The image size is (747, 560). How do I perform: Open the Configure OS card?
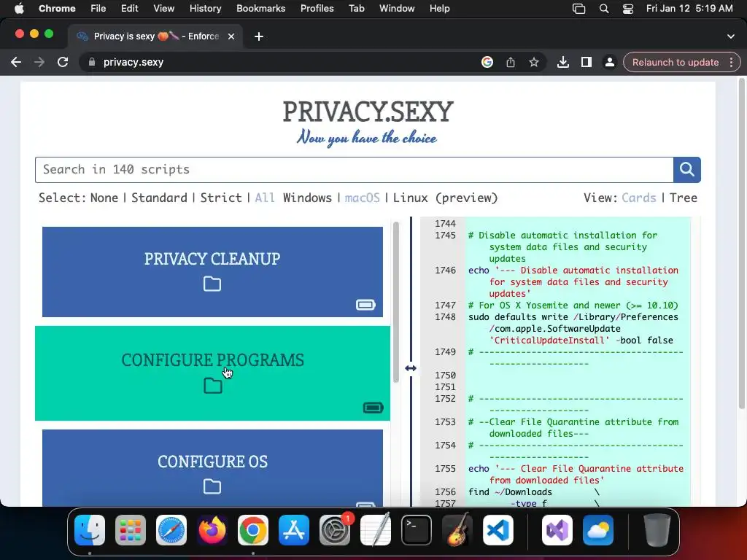point(212,467)
